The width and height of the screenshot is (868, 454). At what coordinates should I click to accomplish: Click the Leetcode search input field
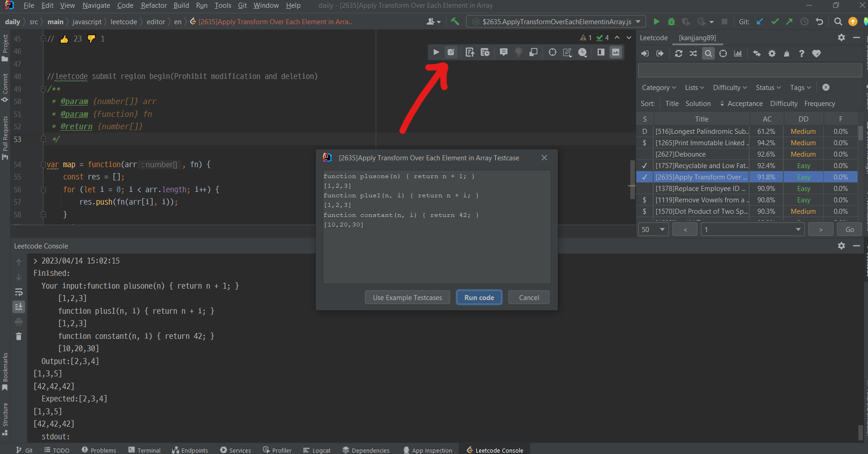pyautogui.click(x=750, y=70)
